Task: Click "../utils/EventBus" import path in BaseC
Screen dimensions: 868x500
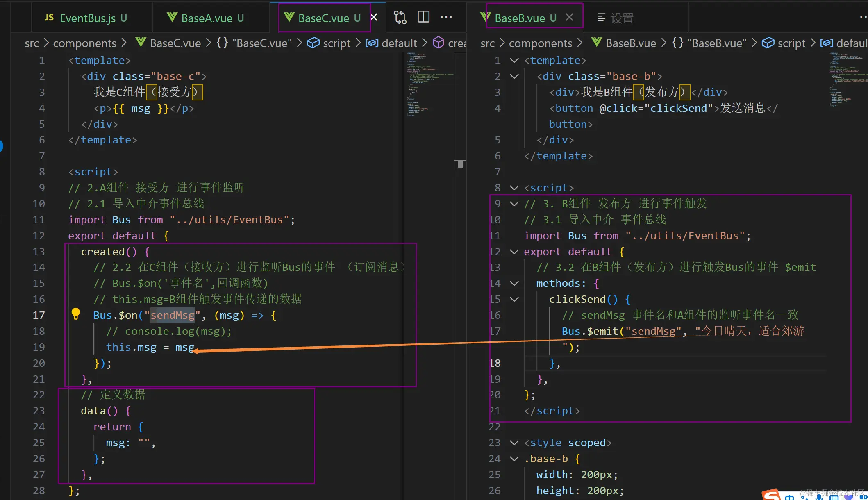Action: coord(229,220)
